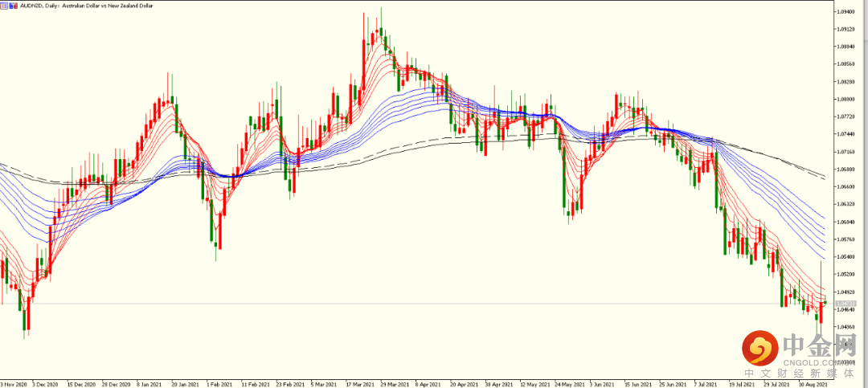Select the 24 May 2021 date marker
The image size is (868, 388).
coord(568,384)
